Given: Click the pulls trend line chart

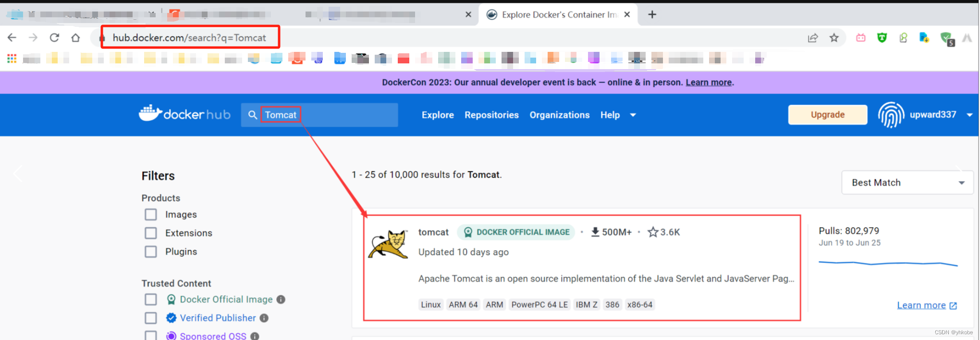Looking at the screenshot, I should [888, 263].
